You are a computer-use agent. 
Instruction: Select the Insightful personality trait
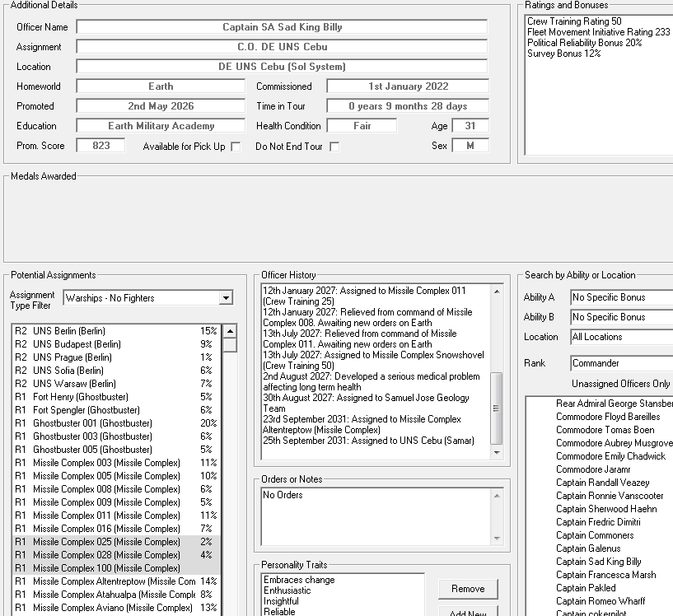point(281,601)
